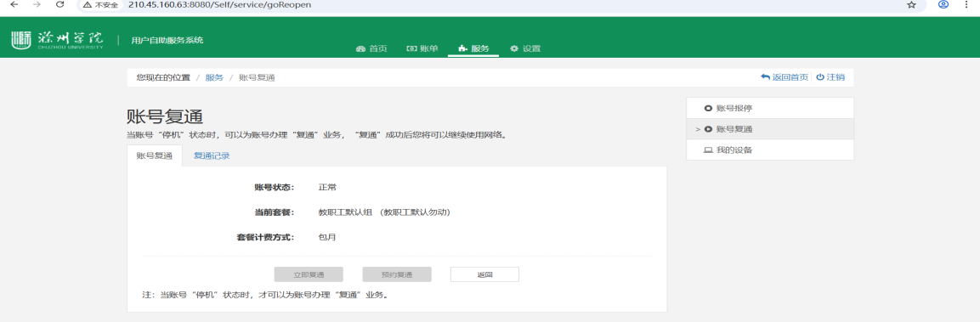
Task: Click the billing method value 包月
Action: 327,237
